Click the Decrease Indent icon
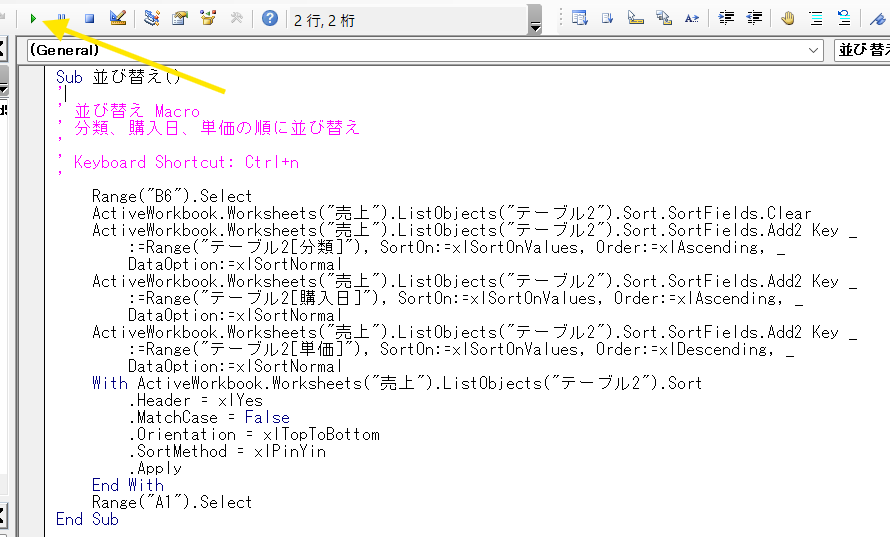 pyautogui.click(x=754, y=18)
